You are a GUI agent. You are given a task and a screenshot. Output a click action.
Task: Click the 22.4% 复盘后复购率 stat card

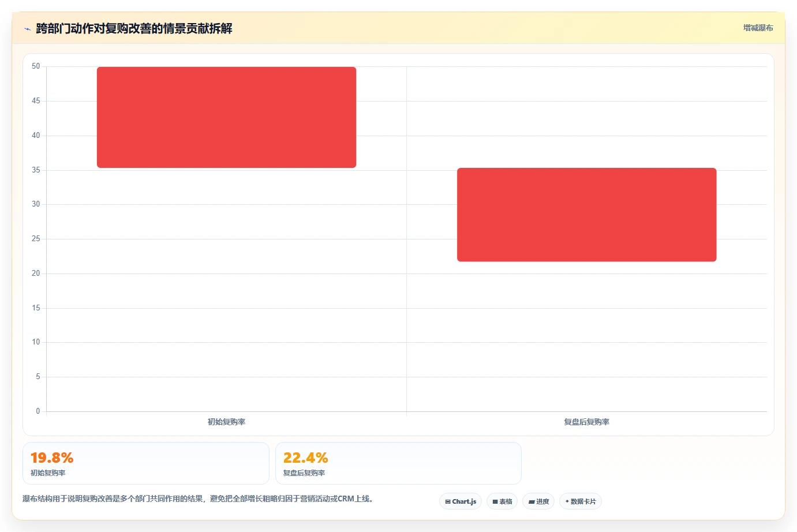tap(398, 463)
